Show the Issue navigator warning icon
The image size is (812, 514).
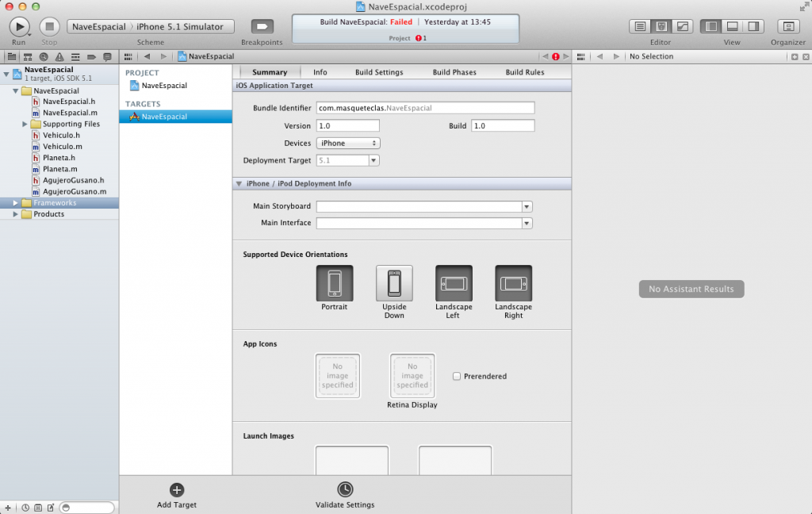pyautogui.click(x=59, y=56)
